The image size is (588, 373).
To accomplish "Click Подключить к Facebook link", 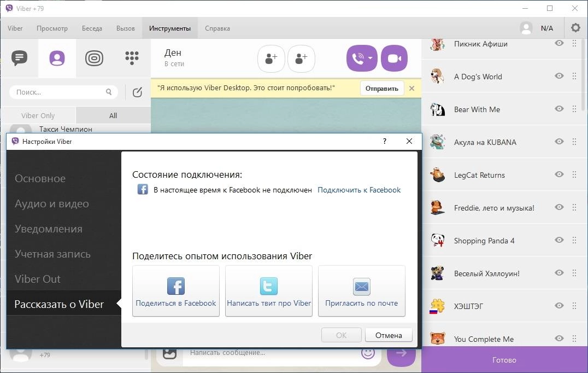I will (359, 190).
